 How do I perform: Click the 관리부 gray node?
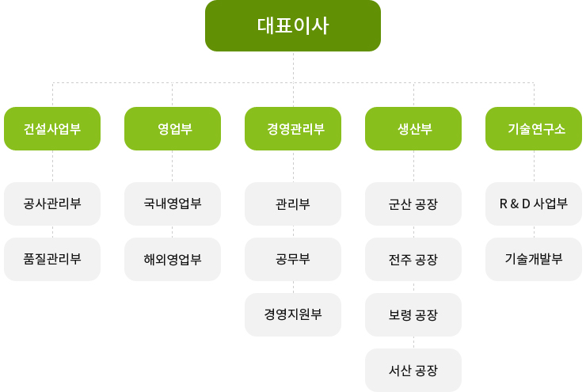[x=293, y=204]
